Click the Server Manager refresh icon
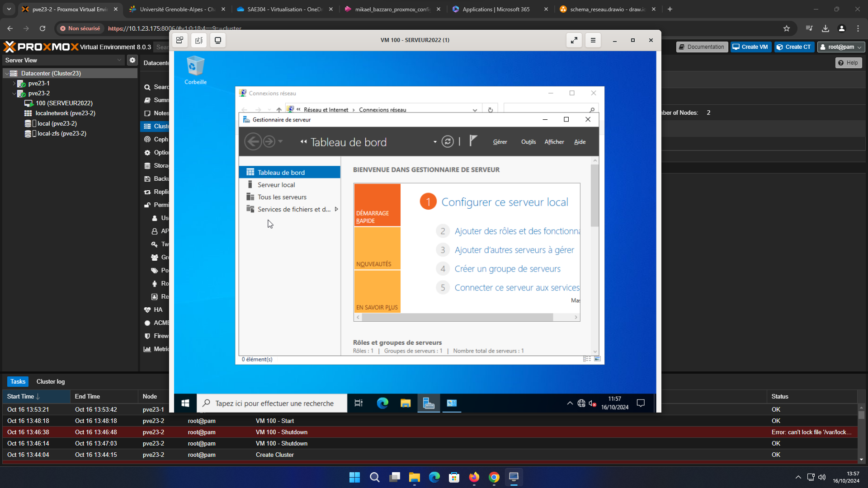This screenshot has height=488, width=868. (447, 142)
